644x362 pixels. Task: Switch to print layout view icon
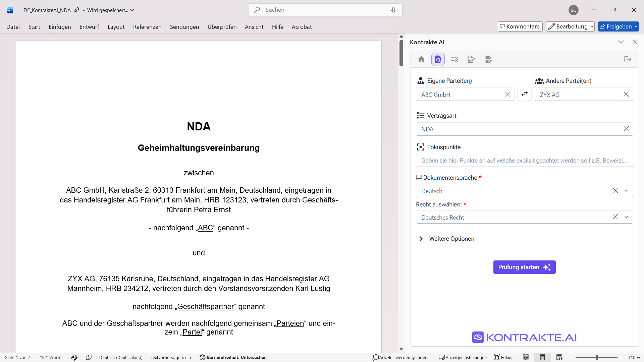coord(542,357)
